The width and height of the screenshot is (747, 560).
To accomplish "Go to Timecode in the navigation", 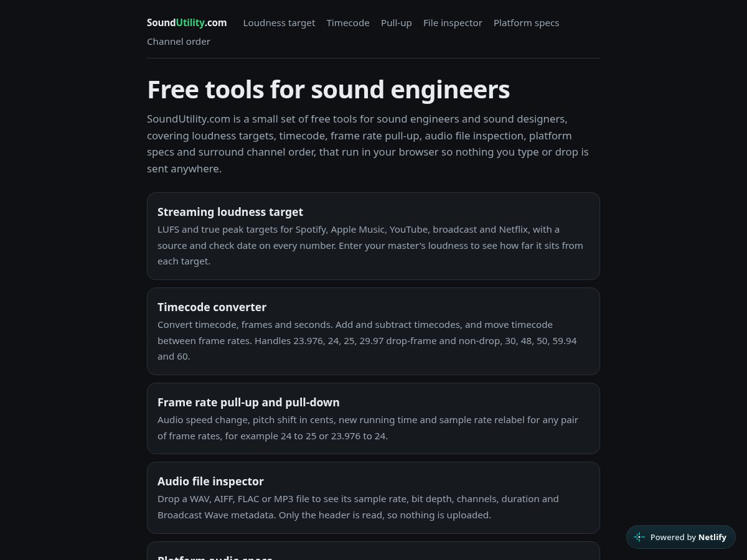I will 348,23.
